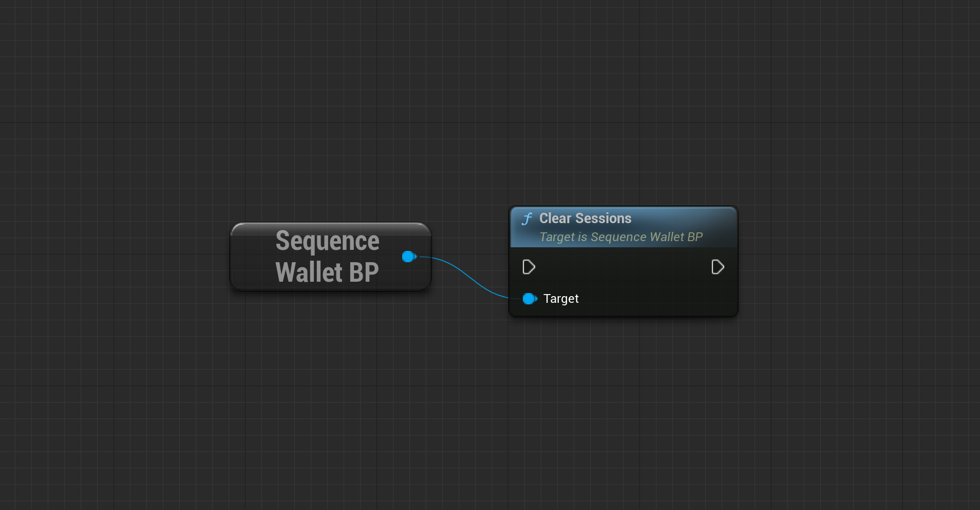Image resolution: width=980 pixels, height=510 pixels.
Task: Click the 'Target is Sequence Wallet BP' subtitle
Action: pos(621,237)
